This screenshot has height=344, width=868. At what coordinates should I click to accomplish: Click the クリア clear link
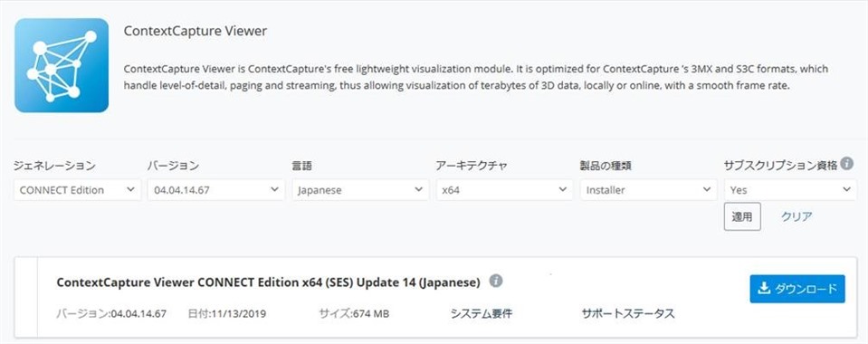pos(796,216)
